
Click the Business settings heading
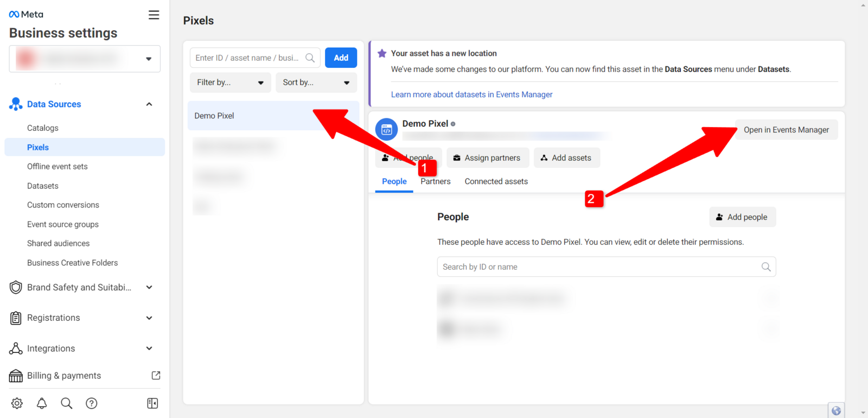tap(63, 33)
